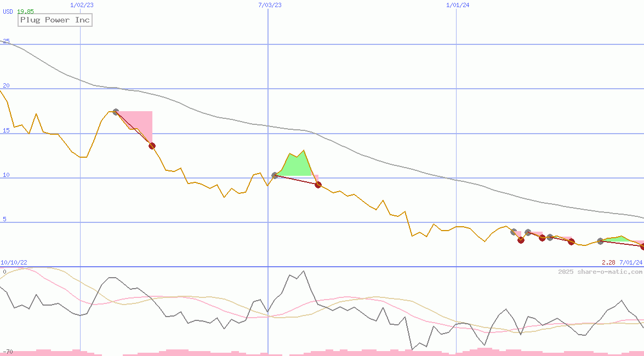Select red marker ending the July 2023 trade
This screenshot has width=644, height=356.
(318, 185)
